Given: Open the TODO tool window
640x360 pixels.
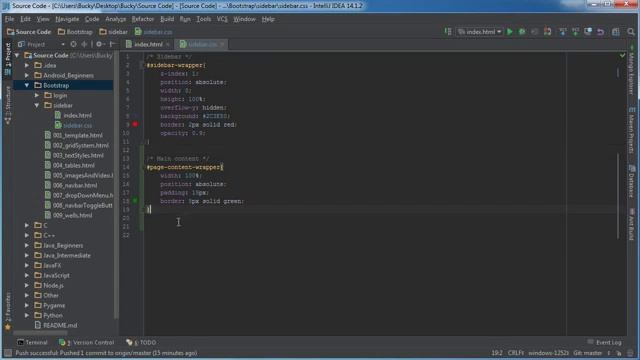Looking at the screenshot, I should [141, 342].
